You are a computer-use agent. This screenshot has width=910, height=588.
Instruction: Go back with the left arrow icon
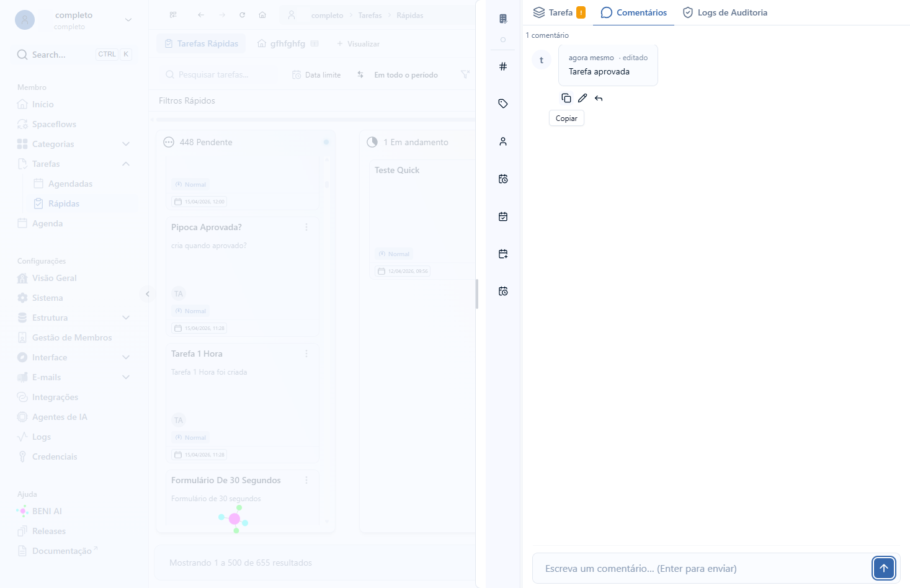(x=201, y=15)
